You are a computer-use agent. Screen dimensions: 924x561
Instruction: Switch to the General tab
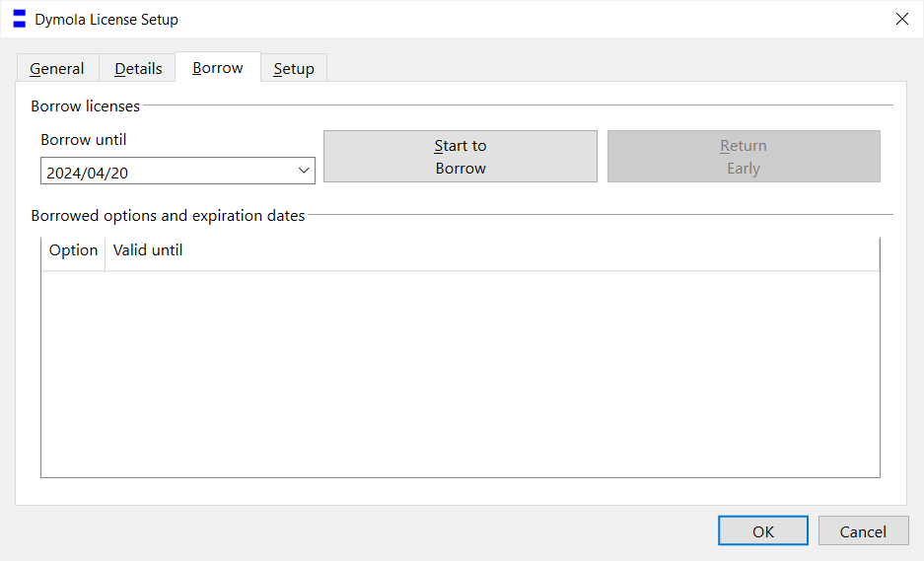[x=57, y=68]
